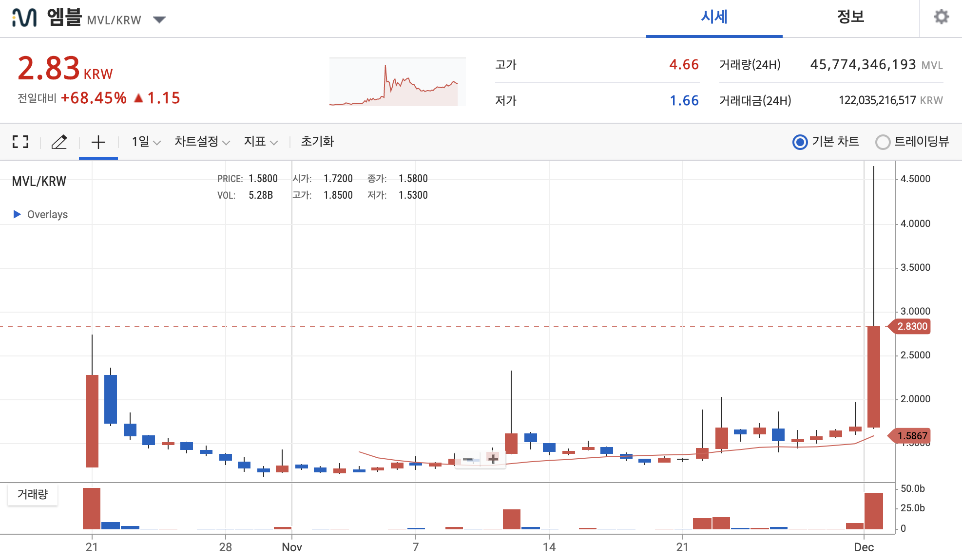Image resolution: width=962 pixels, height=560 pixels.
Task: Switch to the 시세 tab
Action: pyautogui.click(x=714, y=18)
